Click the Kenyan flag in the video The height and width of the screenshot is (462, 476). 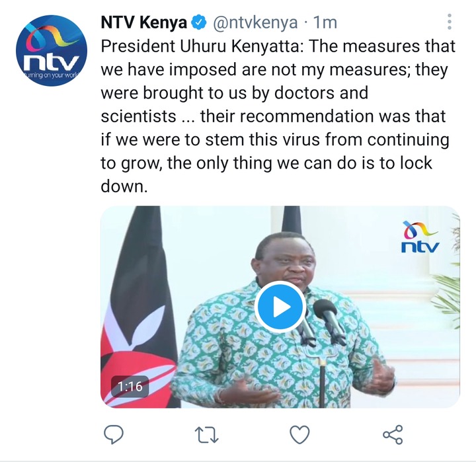click(139, 307)
